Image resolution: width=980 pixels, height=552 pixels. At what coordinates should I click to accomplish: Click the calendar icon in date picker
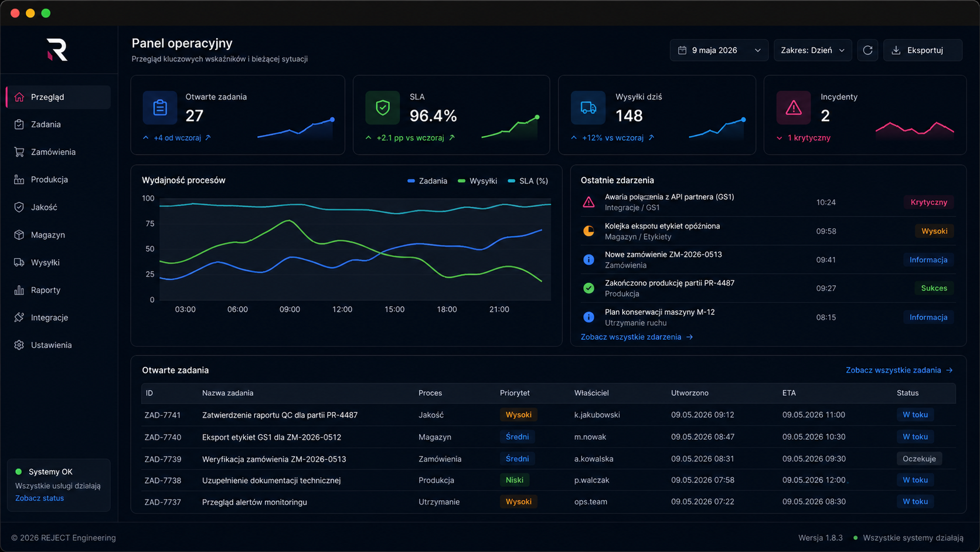(x=682, y=50)
